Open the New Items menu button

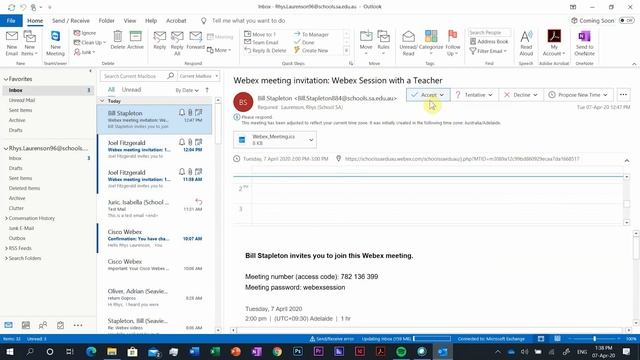tap(29, 43)
